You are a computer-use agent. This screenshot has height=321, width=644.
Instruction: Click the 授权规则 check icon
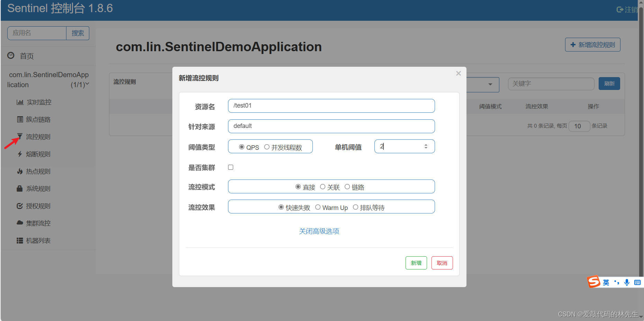point(20,206)
